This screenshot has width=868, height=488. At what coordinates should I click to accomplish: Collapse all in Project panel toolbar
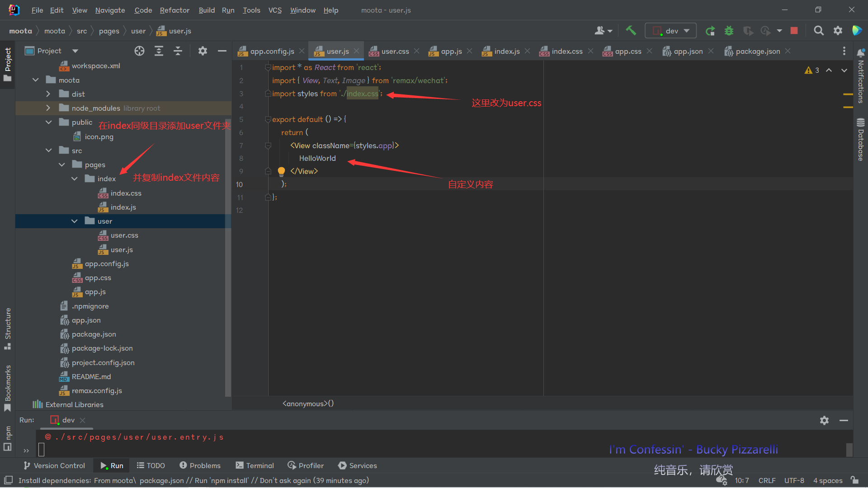coord(178,51)
